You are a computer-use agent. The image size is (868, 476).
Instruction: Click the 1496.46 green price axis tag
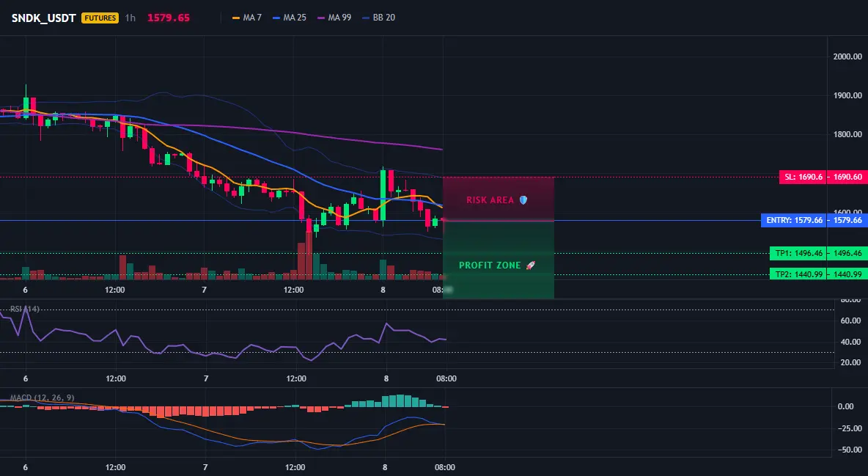[847, 253]
